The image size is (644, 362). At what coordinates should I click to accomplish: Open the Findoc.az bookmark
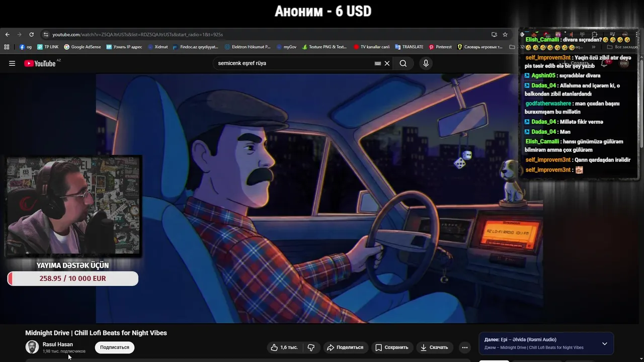click(x=196, y=47)
